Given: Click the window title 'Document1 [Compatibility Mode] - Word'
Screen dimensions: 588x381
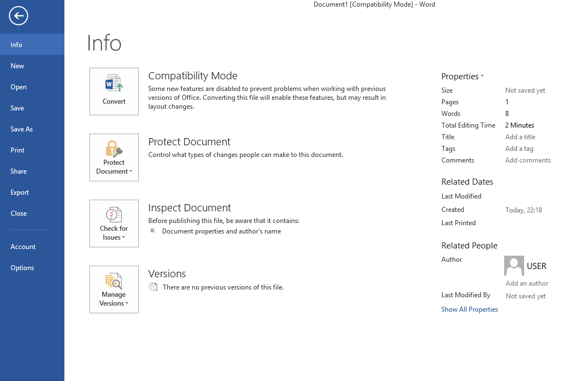Looking at the screenshot, I should [x=374, y=4].
